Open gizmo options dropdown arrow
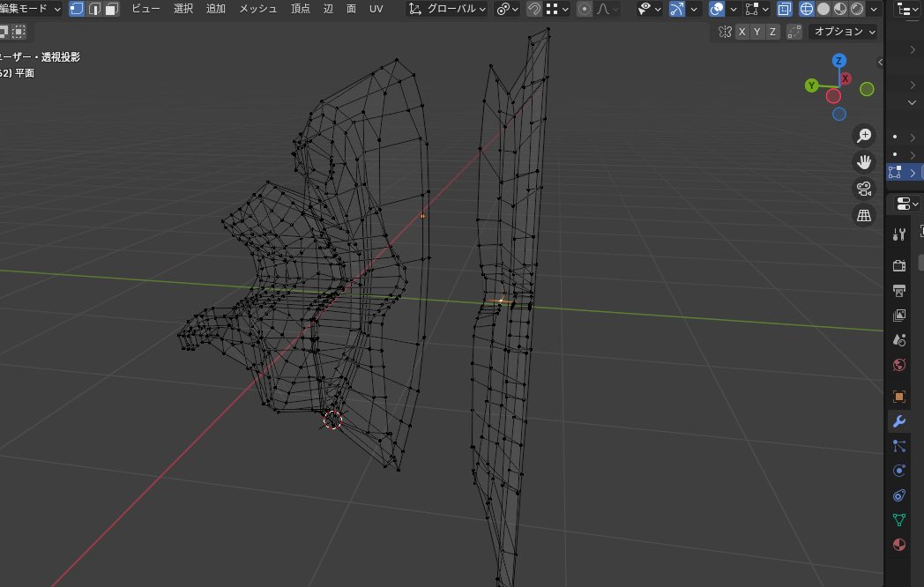 click(694, 9)
